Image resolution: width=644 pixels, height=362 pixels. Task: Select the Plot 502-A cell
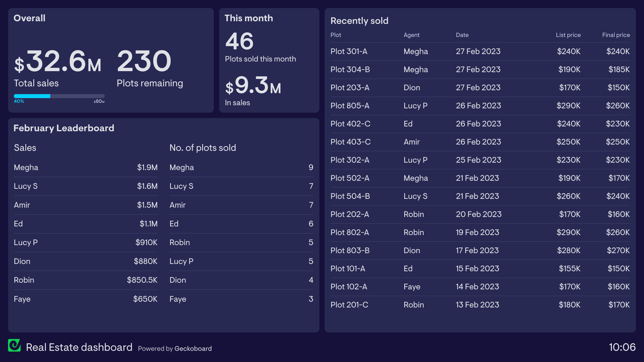tap(350, 178)
